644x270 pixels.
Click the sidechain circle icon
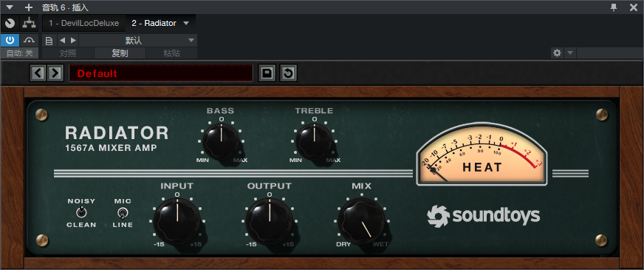pyautogui.click(x=10, y=24)
